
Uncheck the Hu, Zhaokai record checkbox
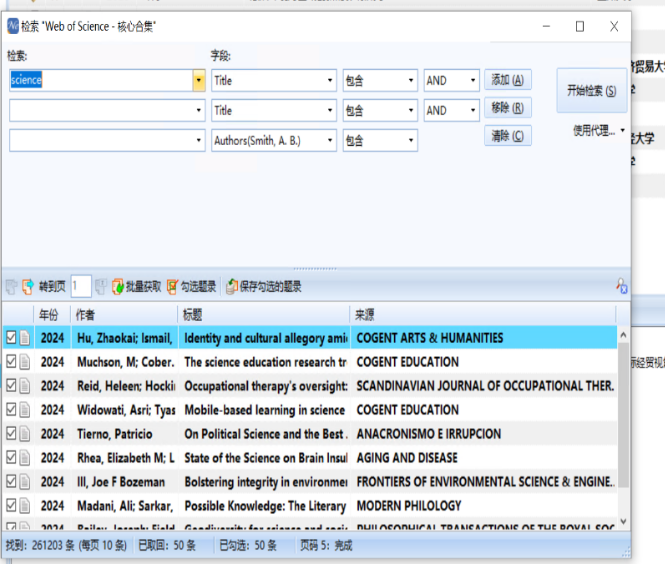[11, 338]
